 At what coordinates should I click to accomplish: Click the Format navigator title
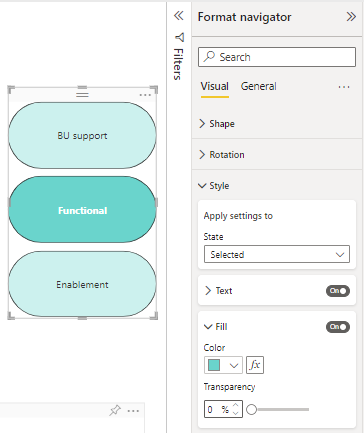coord(244,17)
